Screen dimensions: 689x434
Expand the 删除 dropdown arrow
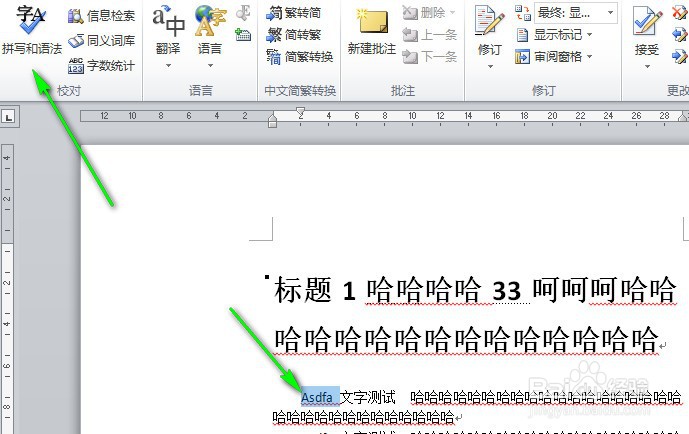[x=453, y=13]
